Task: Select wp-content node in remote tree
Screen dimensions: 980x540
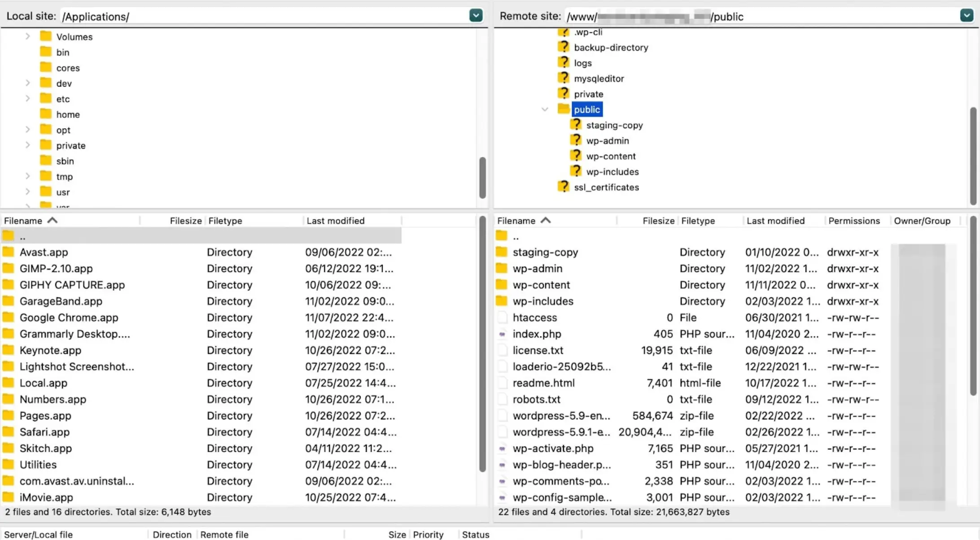Action: (x=611, y=156)
